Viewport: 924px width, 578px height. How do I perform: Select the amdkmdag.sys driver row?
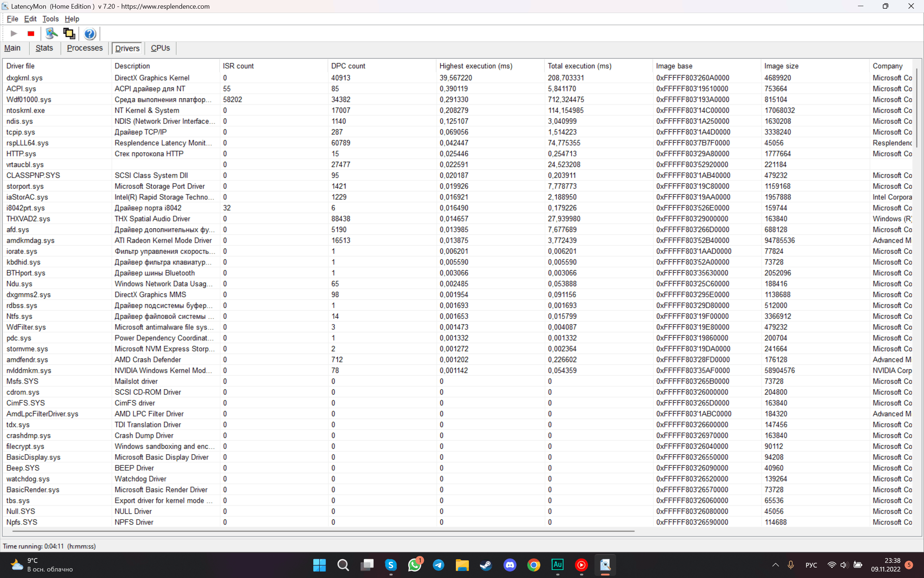[x=458, y=241]
